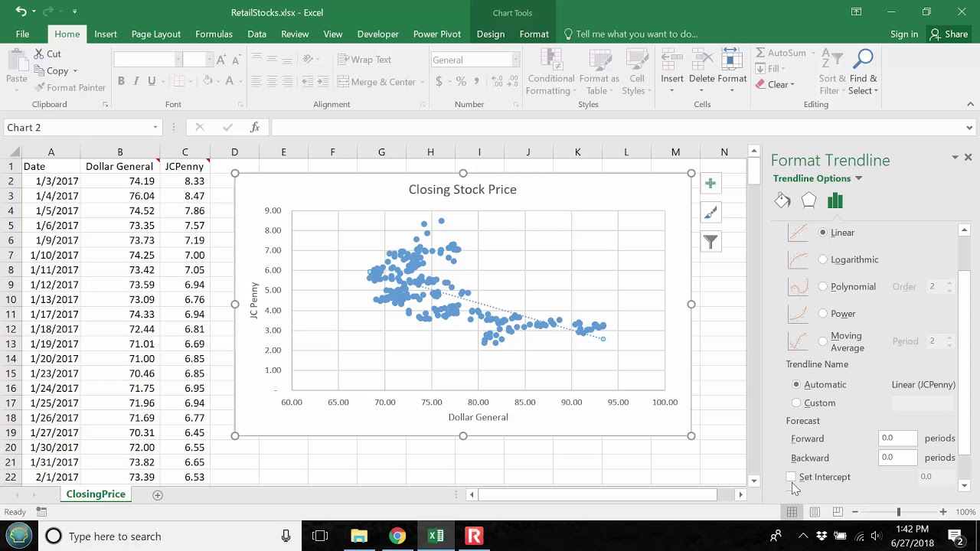Choose Custom trendline name
Viewport: 980px width, 551px height.
tap(796, 403)
